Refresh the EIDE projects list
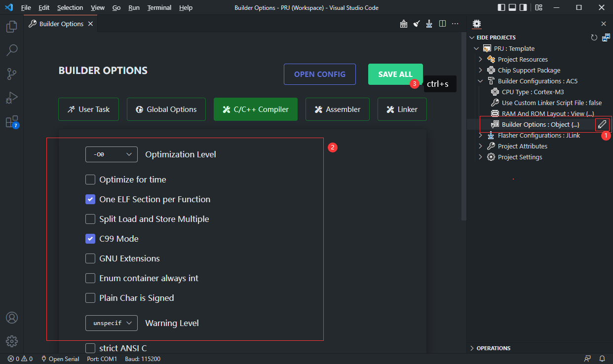Image resolution: width=613 pixels, height=364 pixels. click(x=594, y=37)
